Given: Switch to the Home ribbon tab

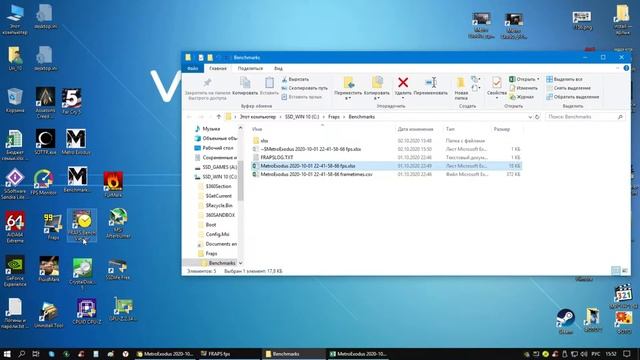Looking at the screenshot, I should tap(218, 68).
